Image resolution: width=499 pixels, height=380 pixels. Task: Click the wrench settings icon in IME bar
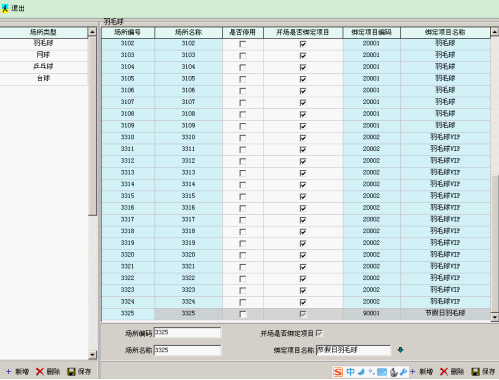[x=403, y=372]
